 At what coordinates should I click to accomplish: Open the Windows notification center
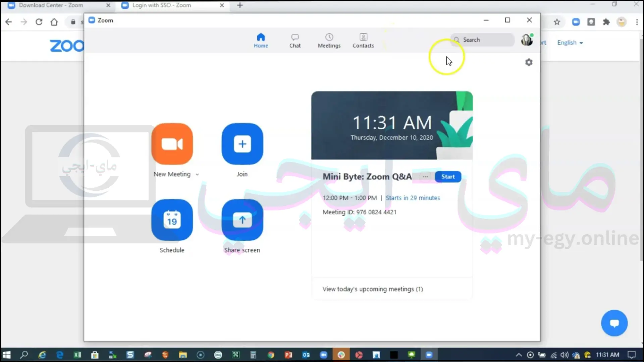632,355
